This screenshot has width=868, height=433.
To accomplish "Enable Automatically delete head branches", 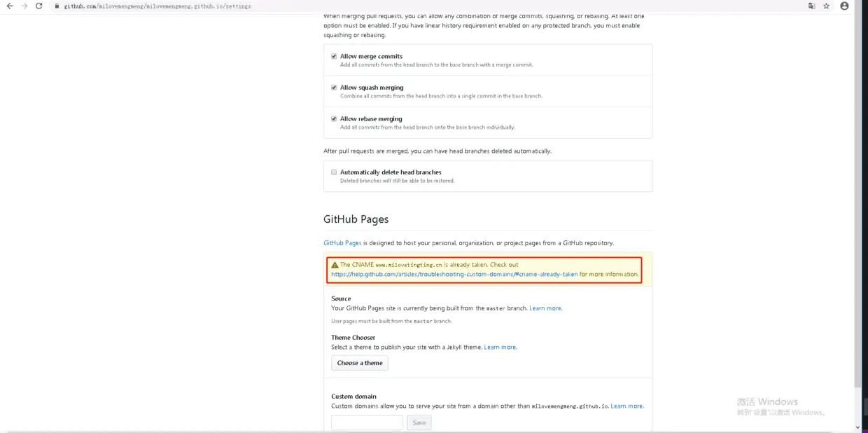I will 334,172.
